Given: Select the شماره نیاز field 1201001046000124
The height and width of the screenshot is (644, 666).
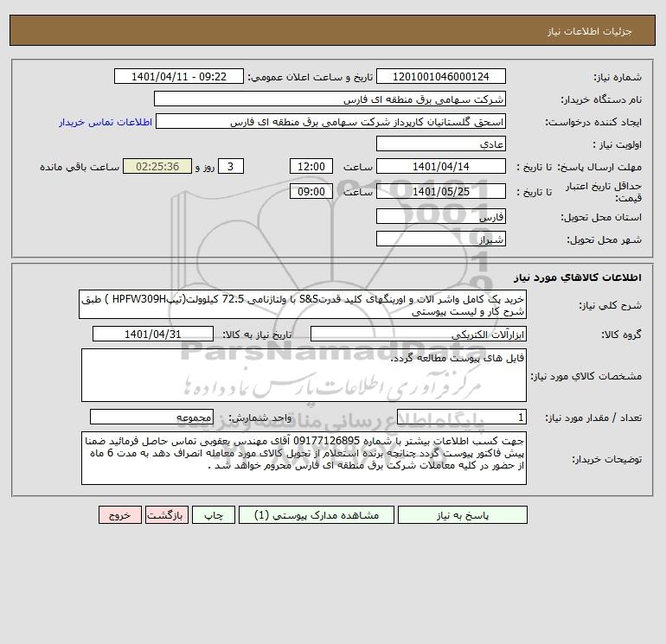Looking at the screenshot, I should point(441,76).
